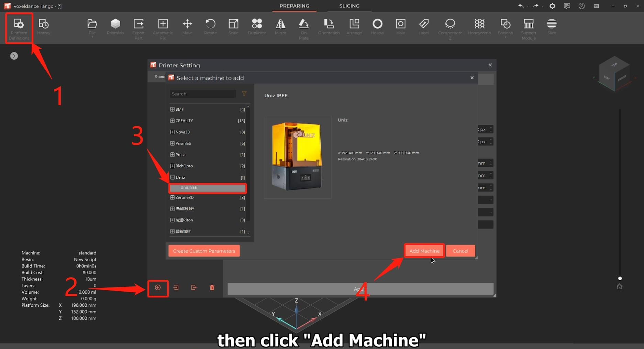Click the redo arrow
Image resolution: width=644 pixels, height=349 pixels.
535,6
